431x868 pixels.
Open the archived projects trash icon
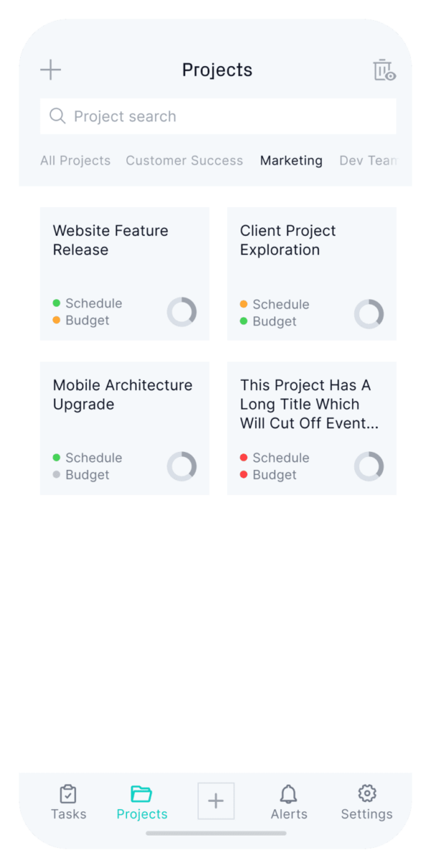(383, 69)
